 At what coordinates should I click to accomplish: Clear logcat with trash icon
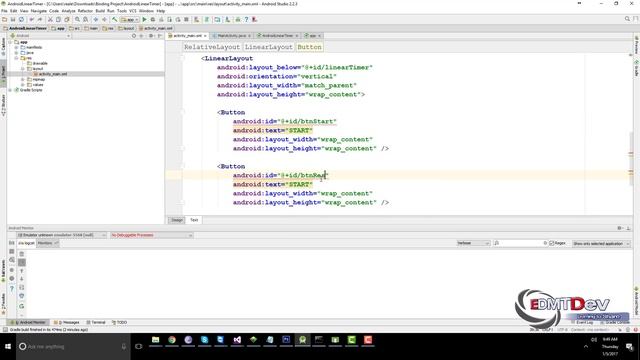point(22,254)
